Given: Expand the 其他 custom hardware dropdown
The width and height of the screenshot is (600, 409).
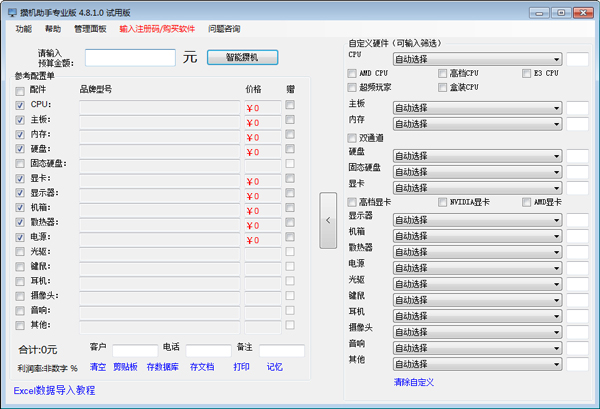Looking at the screenshot, I should tap(478, 364).
